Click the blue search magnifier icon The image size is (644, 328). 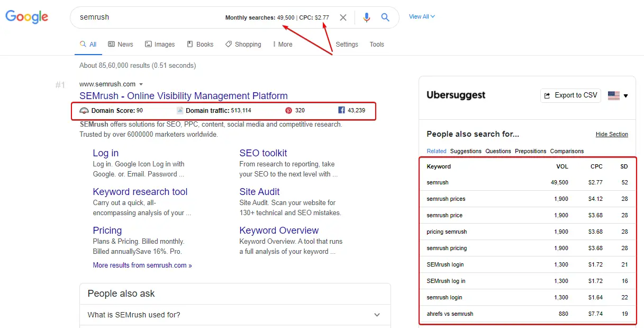click(x=385, y=17)
